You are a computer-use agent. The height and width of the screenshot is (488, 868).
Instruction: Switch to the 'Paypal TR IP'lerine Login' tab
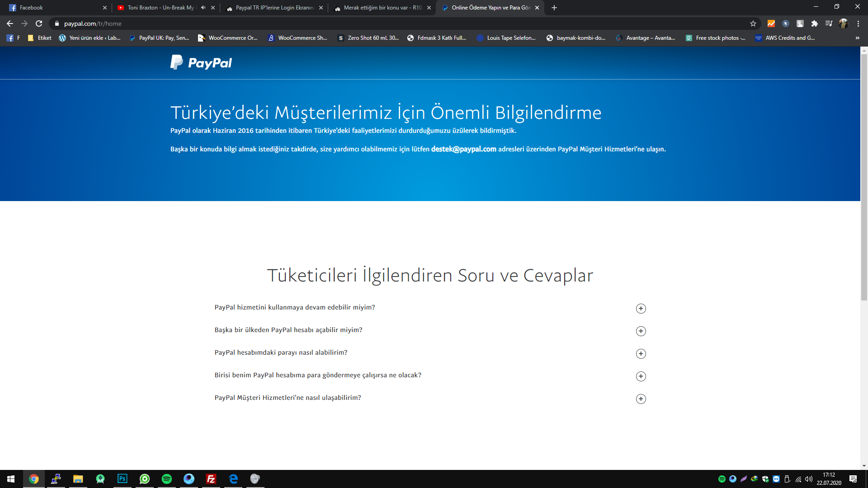274,8
